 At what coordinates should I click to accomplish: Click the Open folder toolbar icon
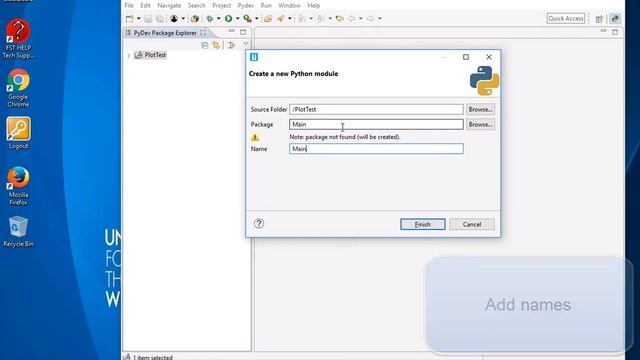coord(268,18)
